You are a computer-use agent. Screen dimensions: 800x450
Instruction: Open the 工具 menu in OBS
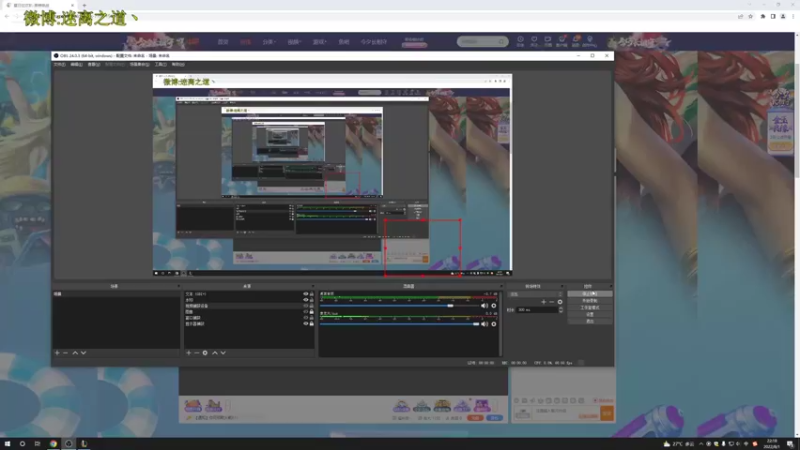[160, 65]
